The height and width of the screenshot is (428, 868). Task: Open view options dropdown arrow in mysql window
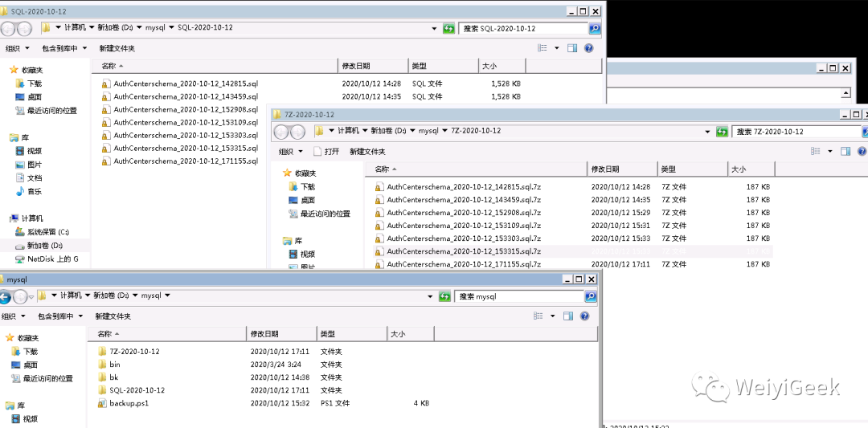(x=552, y=316)
